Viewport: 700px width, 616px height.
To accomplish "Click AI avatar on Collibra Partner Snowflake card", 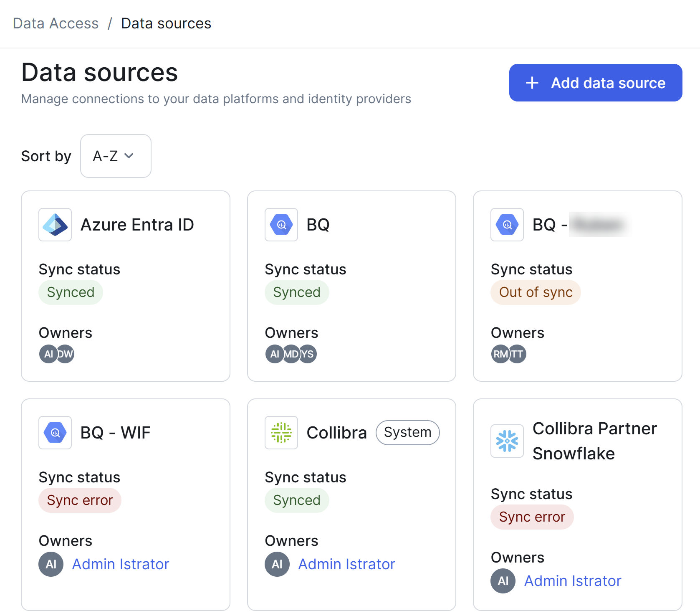I will point(503,581).
